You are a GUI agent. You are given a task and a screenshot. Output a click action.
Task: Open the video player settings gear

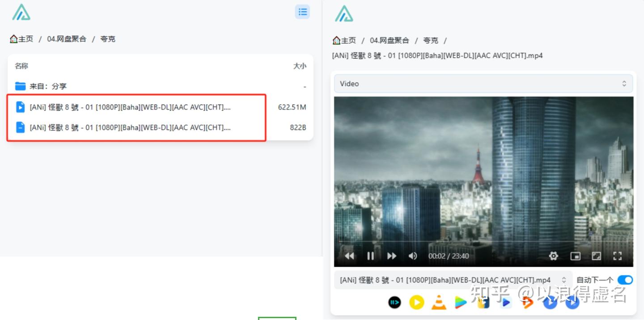(x=553, y=256)
